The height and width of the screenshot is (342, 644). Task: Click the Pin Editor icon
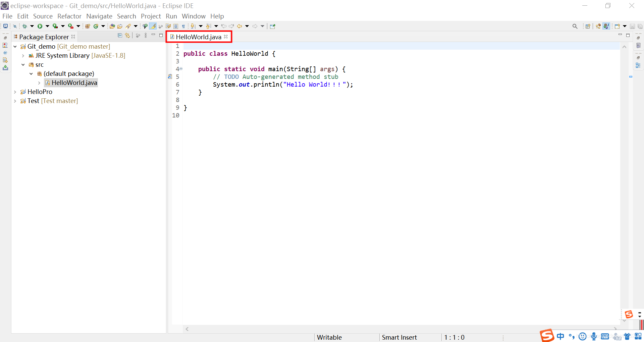point(272,26)
